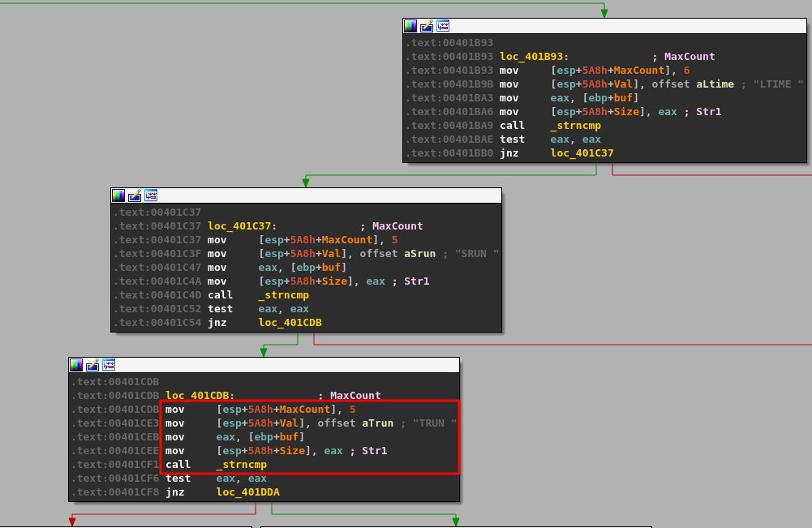This screenshot has height=528, width=812.
Task: Click the edit icon on loc_401B93 block header
Action: (x=427, y=26)
